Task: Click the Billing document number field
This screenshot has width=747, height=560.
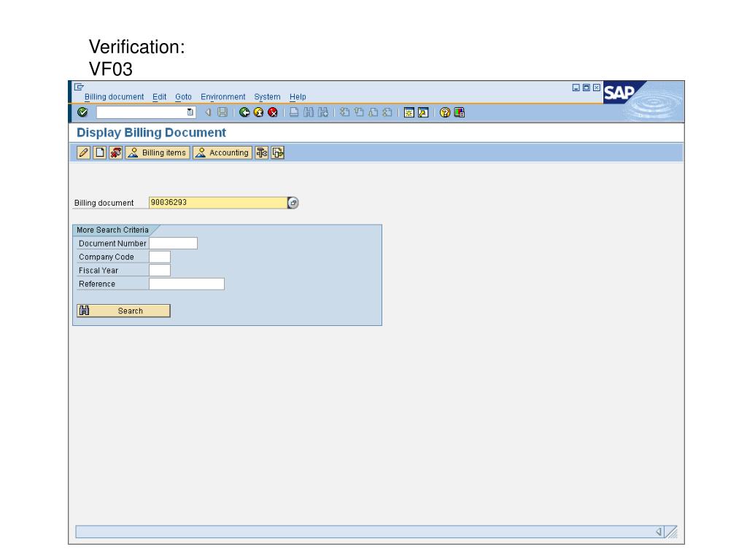Action: click(218, 203)
